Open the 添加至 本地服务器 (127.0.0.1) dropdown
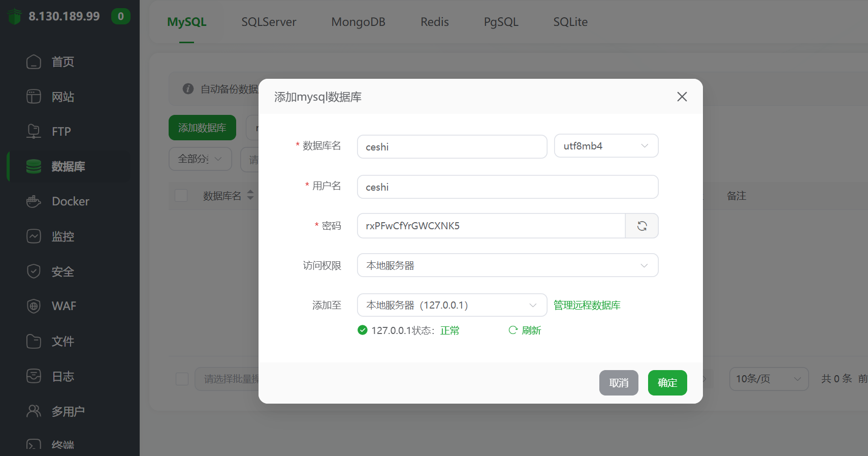This screenshot has height=456, width=868. tap(452, 305)
